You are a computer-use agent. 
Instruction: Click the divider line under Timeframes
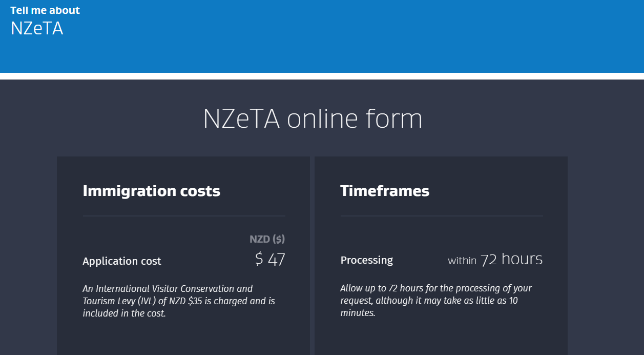442,216
